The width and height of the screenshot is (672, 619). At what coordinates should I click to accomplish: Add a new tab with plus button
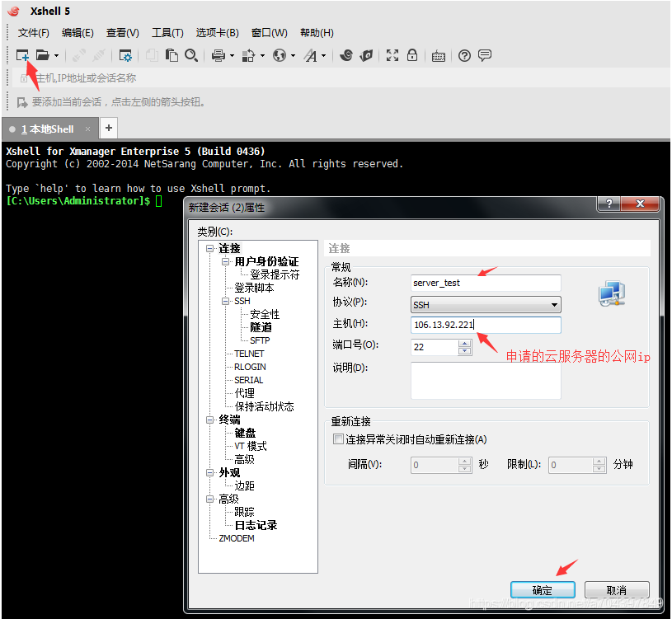pyautogui.click(x=109, y=128)
